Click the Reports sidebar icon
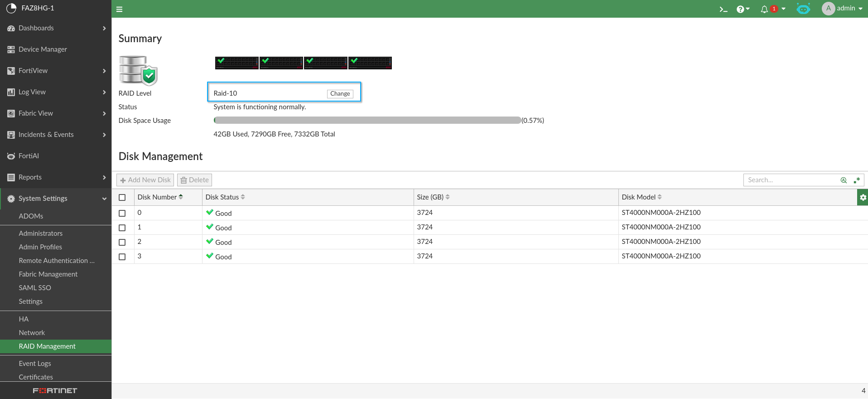868x399 pixels. tap(11, 177)
